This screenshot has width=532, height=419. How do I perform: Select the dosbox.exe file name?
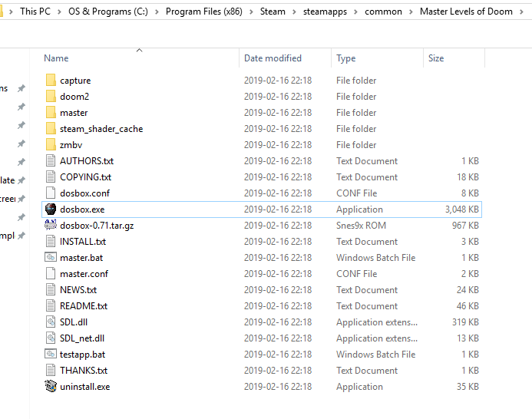[x=82, y=209]
